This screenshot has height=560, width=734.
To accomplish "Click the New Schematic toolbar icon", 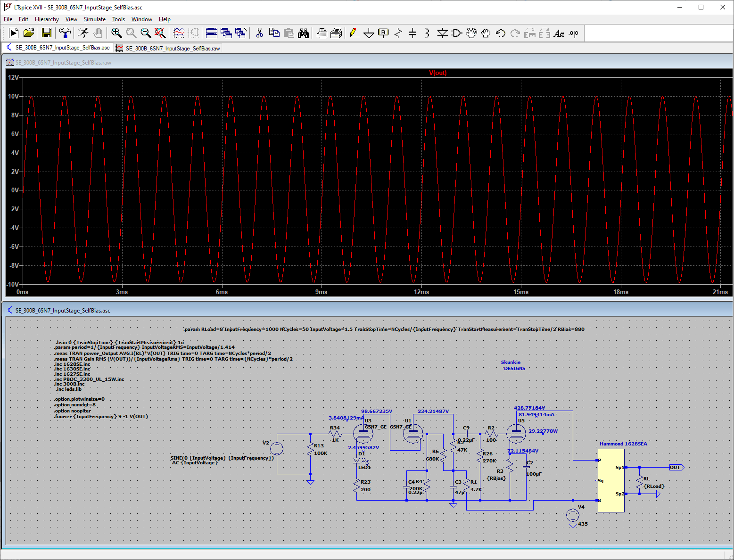I will click(14, 33).
